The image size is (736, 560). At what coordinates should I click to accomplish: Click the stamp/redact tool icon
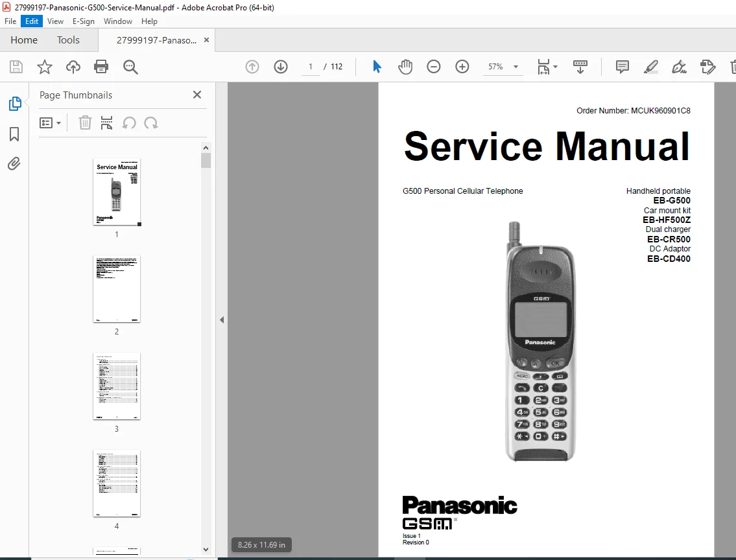pos(707,67)
